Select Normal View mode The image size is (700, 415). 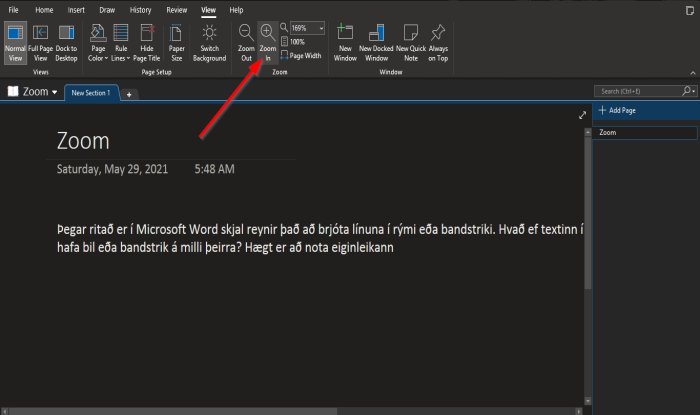coord(15,42)
